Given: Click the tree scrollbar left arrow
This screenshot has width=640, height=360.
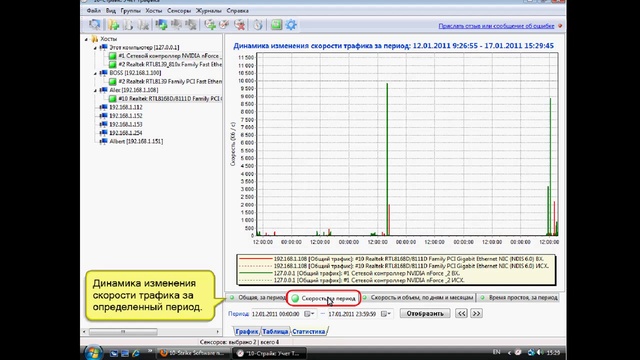Looking at the screenshot, I should 84,332.
